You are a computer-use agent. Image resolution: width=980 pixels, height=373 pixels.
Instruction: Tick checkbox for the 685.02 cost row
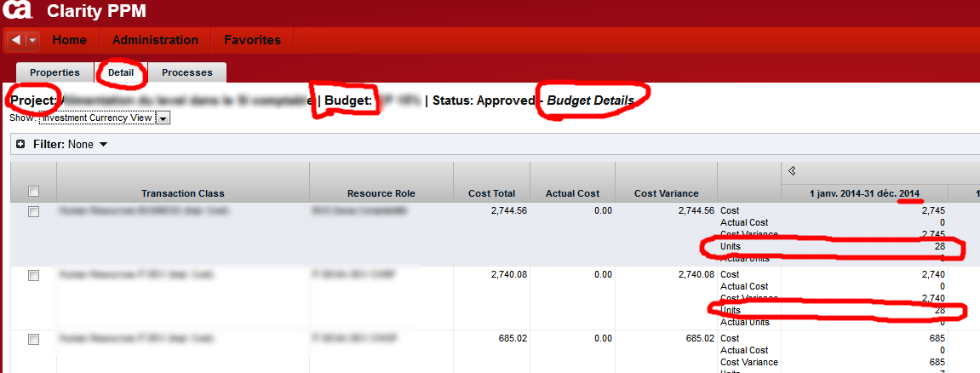[x=34, y=339]
